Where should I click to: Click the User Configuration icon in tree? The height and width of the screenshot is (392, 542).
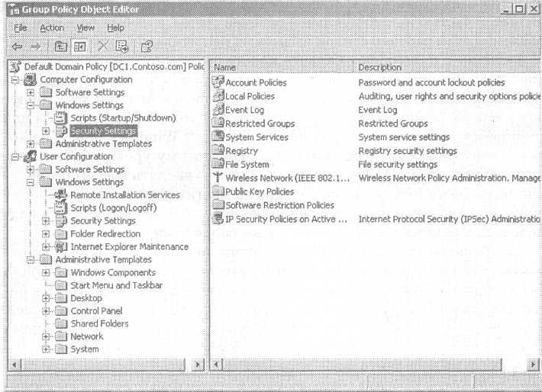pyautogui.click(x=30, y=156)
